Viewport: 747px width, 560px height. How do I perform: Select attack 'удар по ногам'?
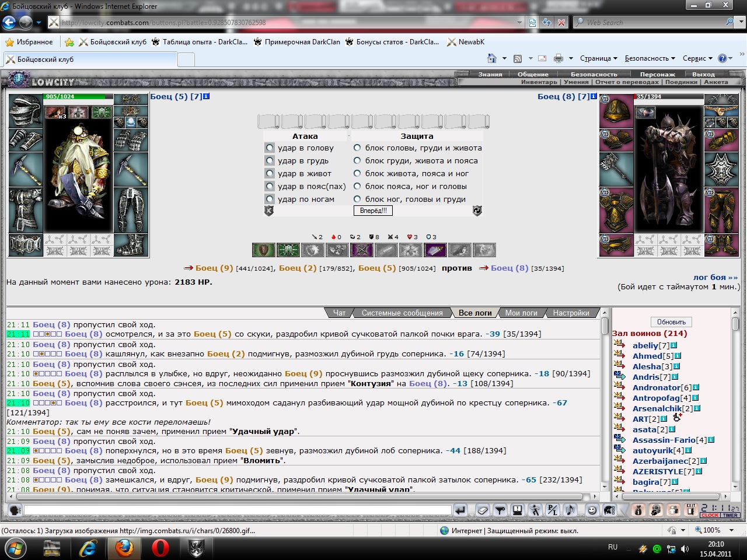(269, 199)
